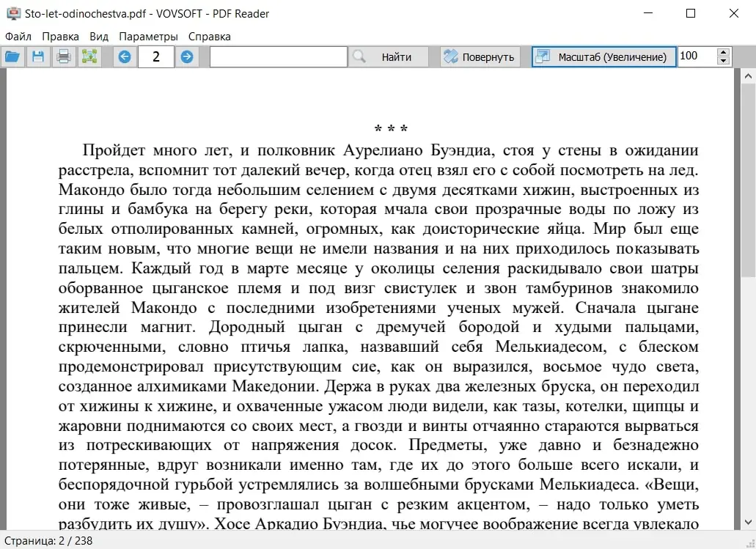Click scrollbar up arrow
756x549 pixels.
pos(748,75)
